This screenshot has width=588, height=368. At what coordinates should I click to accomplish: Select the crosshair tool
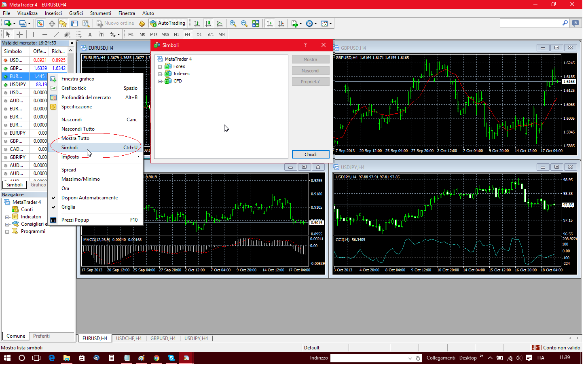click(x=19, y=34)
